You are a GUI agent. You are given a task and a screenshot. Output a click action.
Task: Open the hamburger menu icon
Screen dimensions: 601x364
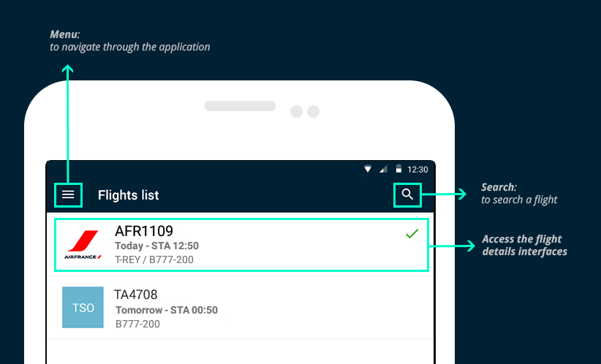tap(68, 194)
